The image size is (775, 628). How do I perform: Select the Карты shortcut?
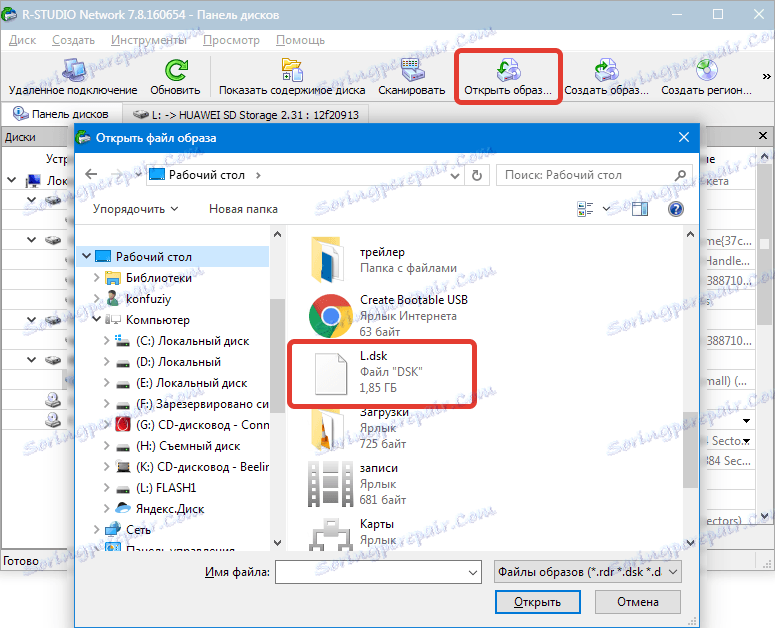[x=353, y=533]
